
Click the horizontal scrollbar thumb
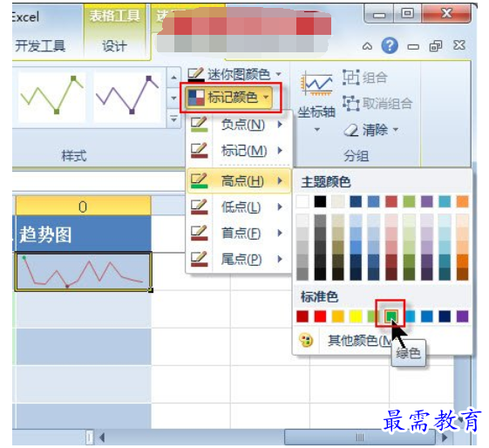point(360,438)
